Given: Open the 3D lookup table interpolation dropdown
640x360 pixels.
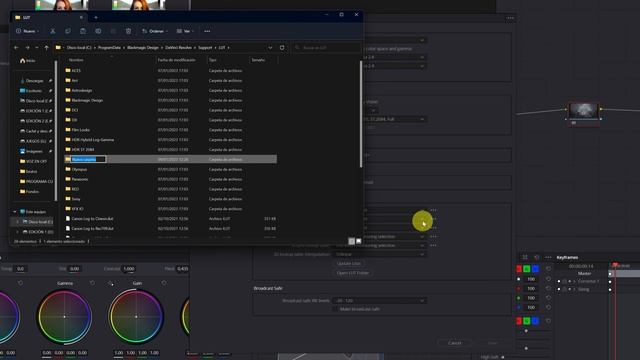Looking at the screenshot, I should point(379,254).
